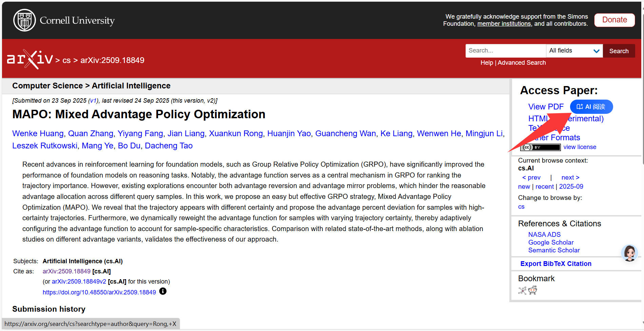Open author Bo Du link
Viewport: 644px width, 331px height.
click(x=129, y=146)
